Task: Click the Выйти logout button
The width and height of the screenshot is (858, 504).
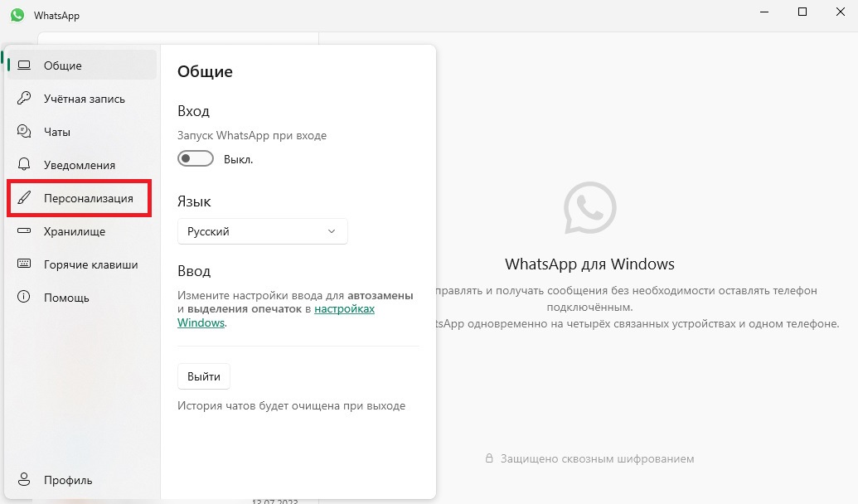Action: [204, 376]
